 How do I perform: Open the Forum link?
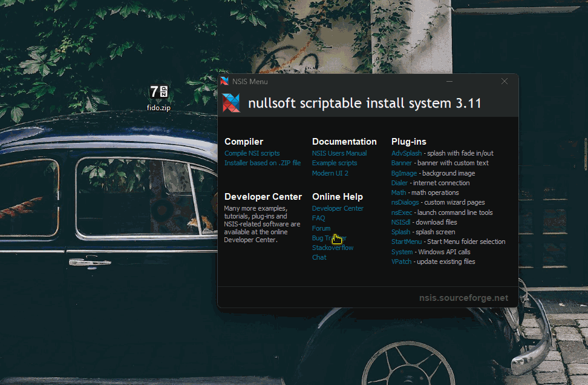[321, 228]
